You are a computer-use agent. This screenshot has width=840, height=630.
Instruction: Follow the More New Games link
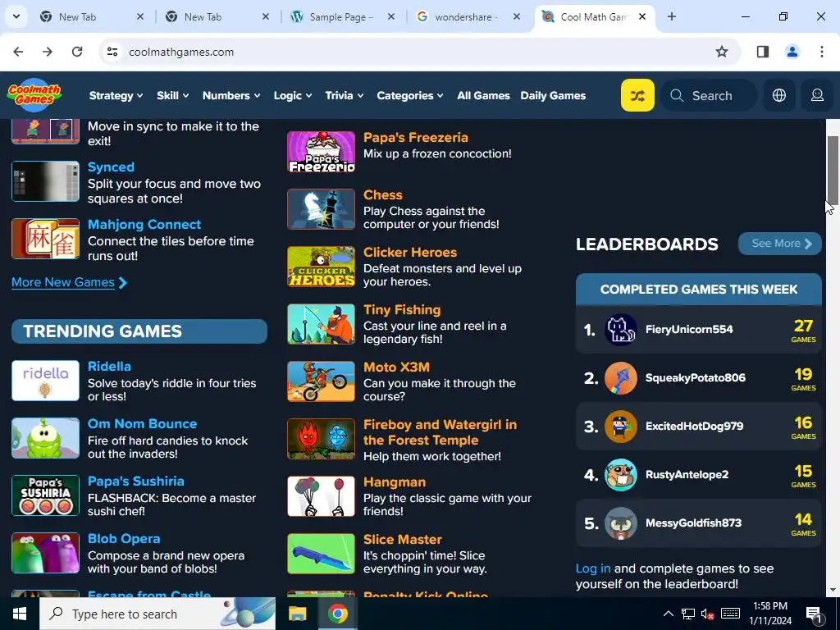(69, 282)
